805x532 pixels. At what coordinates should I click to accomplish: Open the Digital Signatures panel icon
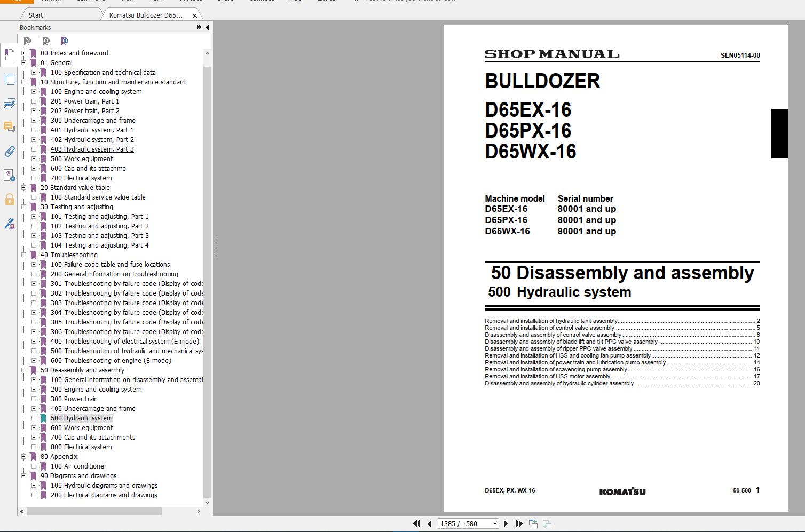point(9,175)
